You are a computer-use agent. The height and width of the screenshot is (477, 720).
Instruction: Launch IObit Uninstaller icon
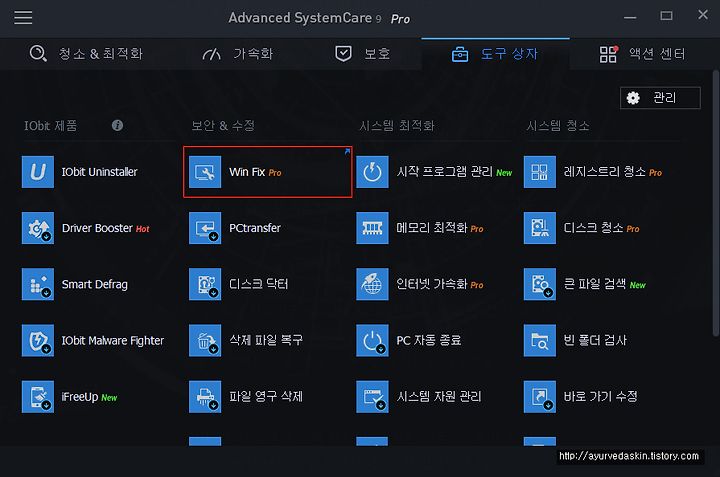pos(38,172)
